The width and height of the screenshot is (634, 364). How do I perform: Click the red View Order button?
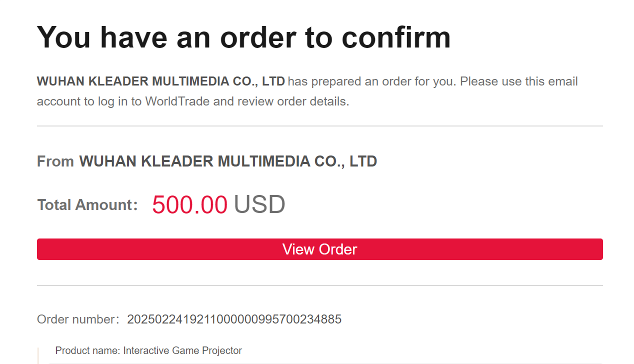(x=319, y=249)
